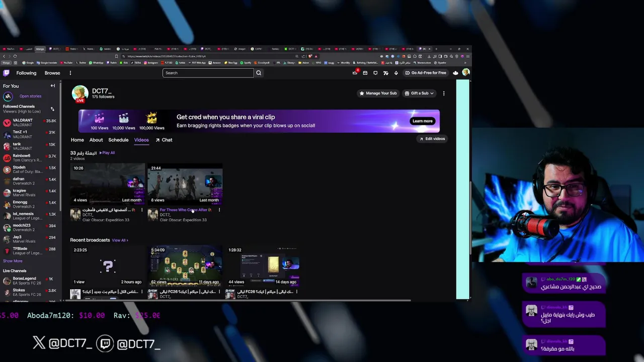Change sort order of Followed Channels

click(52, 109)
